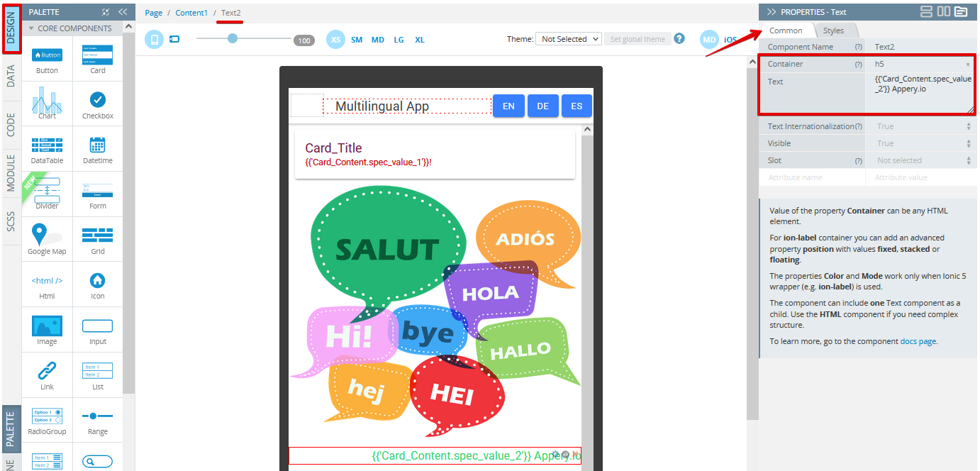Open the theme help question mark
The image size is (980, 471).
679,38
